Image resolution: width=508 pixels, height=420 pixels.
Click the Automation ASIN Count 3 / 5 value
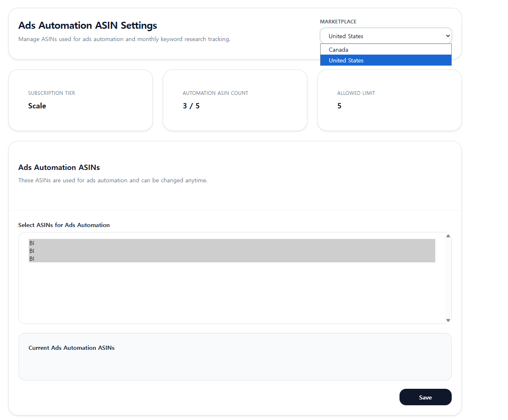(191, 106)
